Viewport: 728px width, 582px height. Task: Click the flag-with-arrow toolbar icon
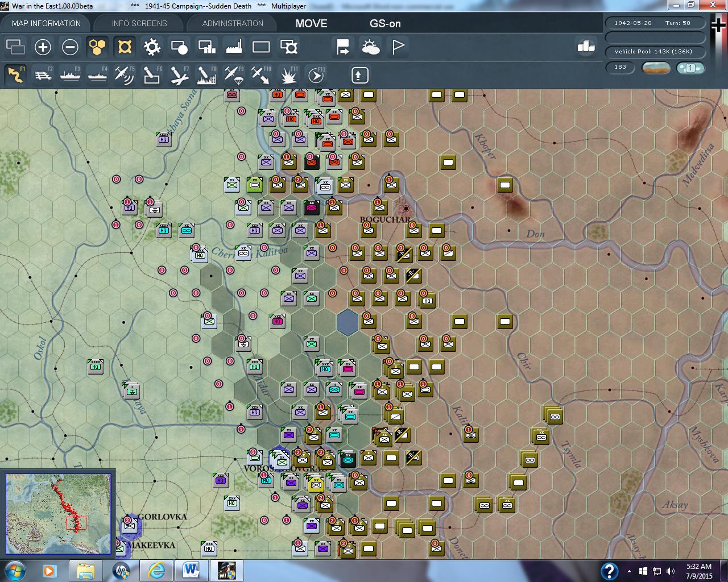343,47
